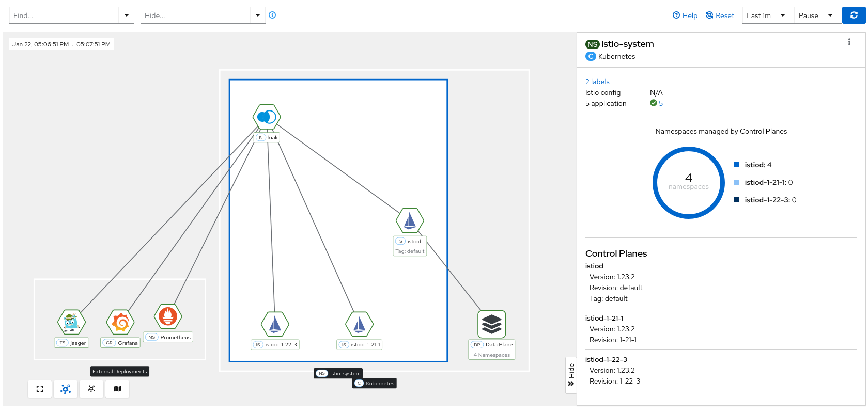Toggle the blue highlighted graph layout button

[x=66, y=389]
